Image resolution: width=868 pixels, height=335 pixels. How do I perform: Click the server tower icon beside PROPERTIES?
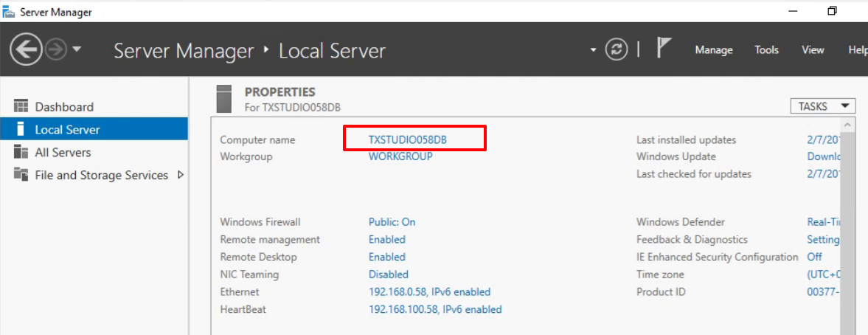223,99
